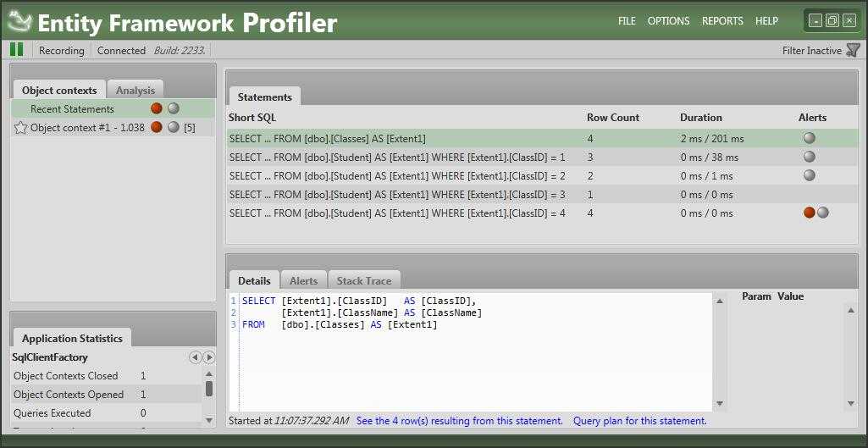The height and width of the screenshot is (448, 868).
Task: Click the 2 ms / 201 ms duration cell
Action: 712,138
